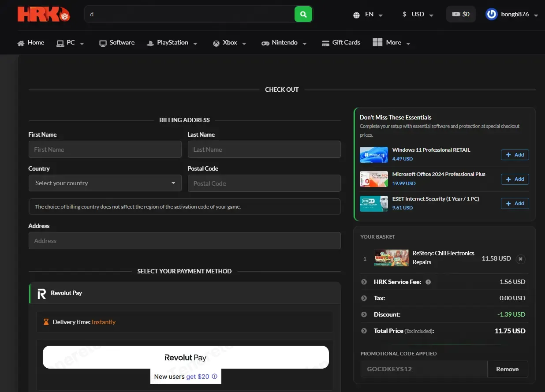
Task: Open the ReStory game thumbnail
Action: pos(392,258)
